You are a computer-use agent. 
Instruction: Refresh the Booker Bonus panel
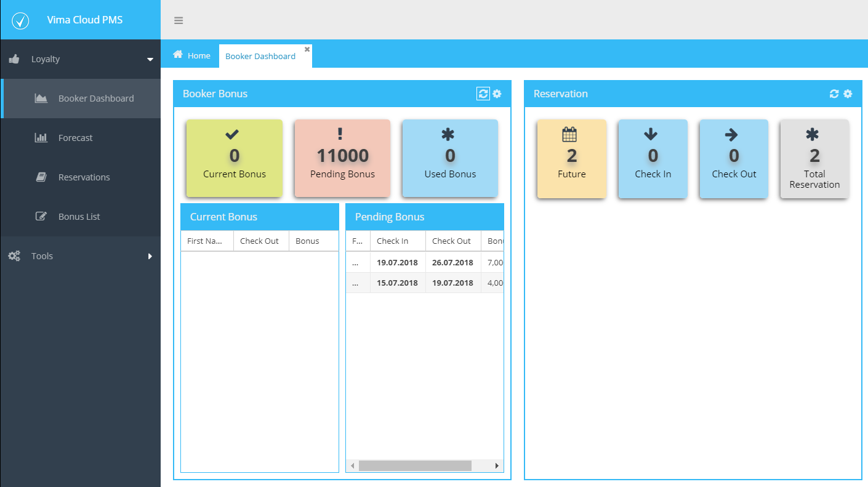[x=483, y=94]
